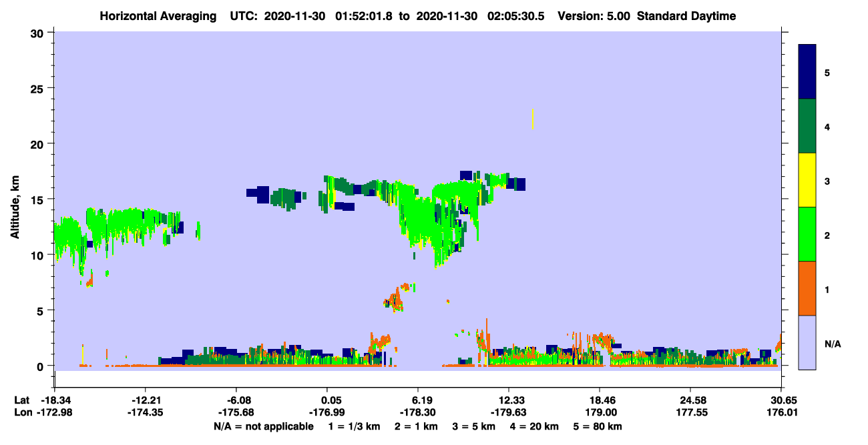Image resolution: width=868 pixels, height=445 pixels.
Task: Click the 15 altitude tick label
Action: [39, 199]
